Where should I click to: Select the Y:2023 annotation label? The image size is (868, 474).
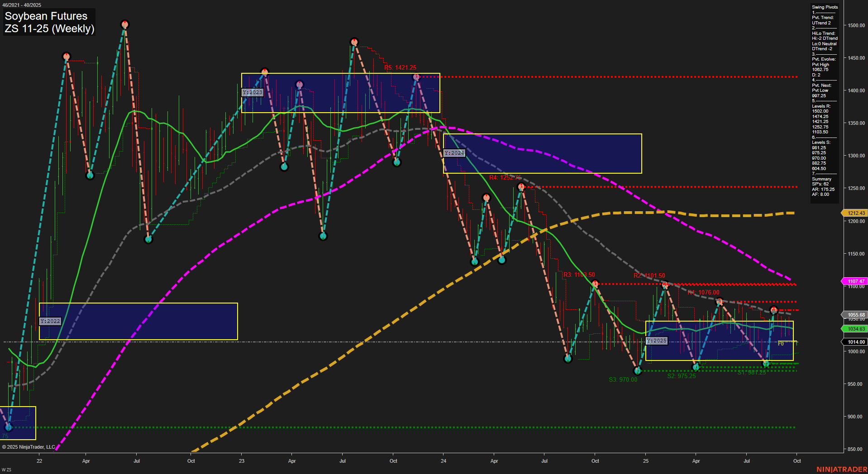click(x=252, y=92)
